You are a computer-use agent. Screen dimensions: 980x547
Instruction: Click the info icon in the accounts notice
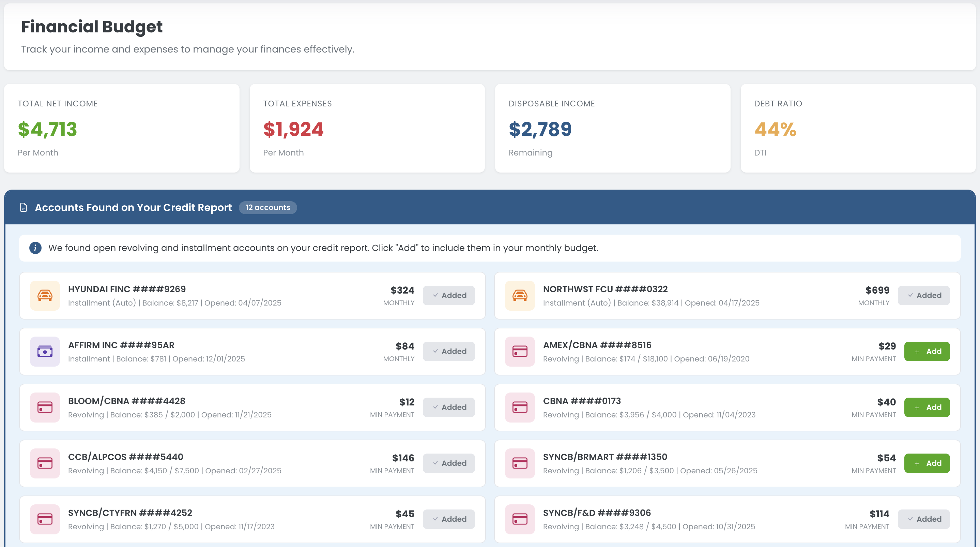(x=35, y=248)
